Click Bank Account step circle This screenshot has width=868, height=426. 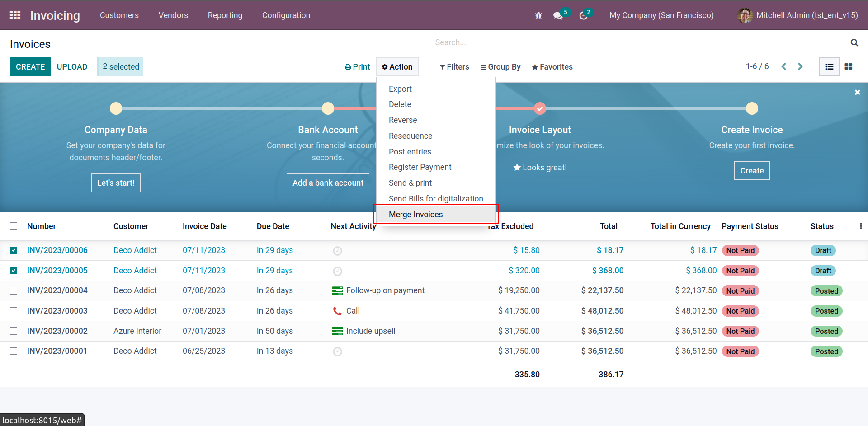coord(328,108)
